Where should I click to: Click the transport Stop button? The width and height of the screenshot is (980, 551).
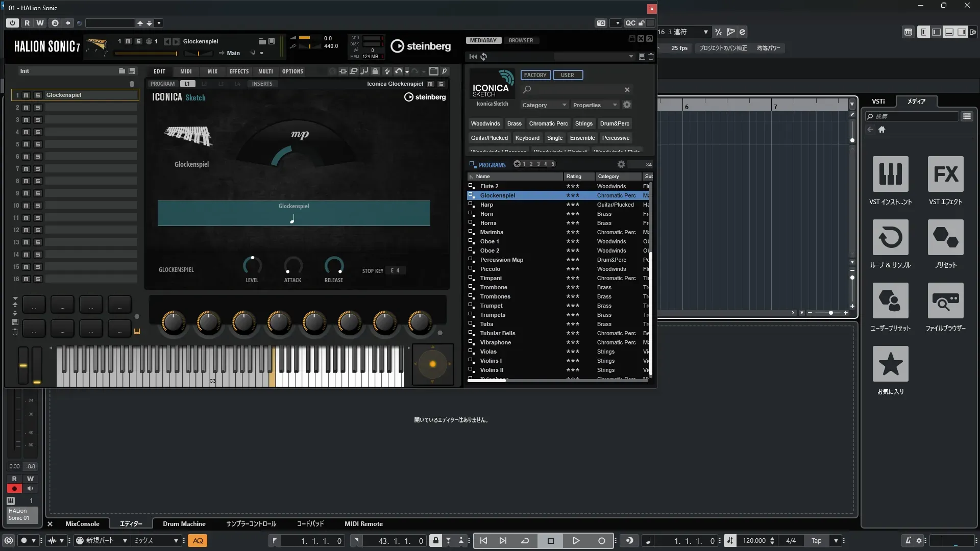[550, 541]
